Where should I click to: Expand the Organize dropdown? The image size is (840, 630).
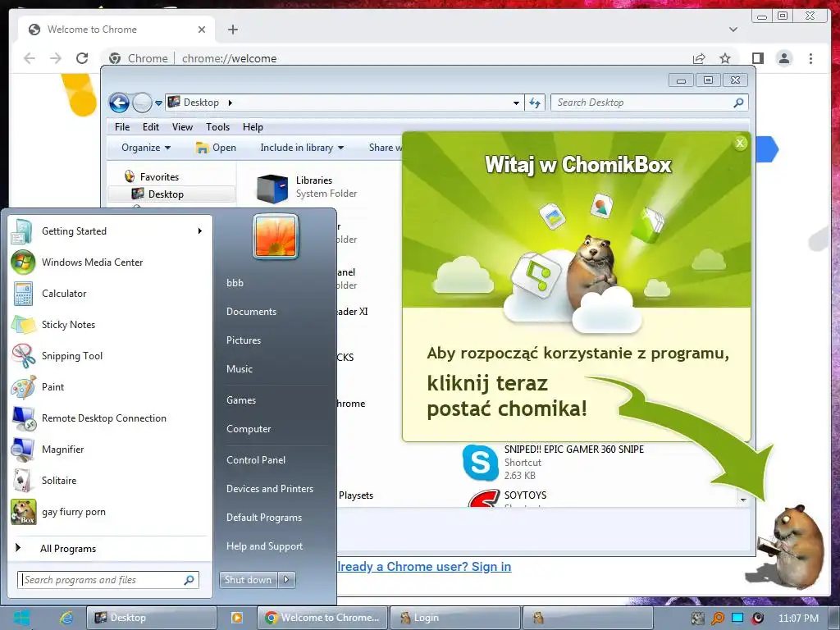pos(146,148)
